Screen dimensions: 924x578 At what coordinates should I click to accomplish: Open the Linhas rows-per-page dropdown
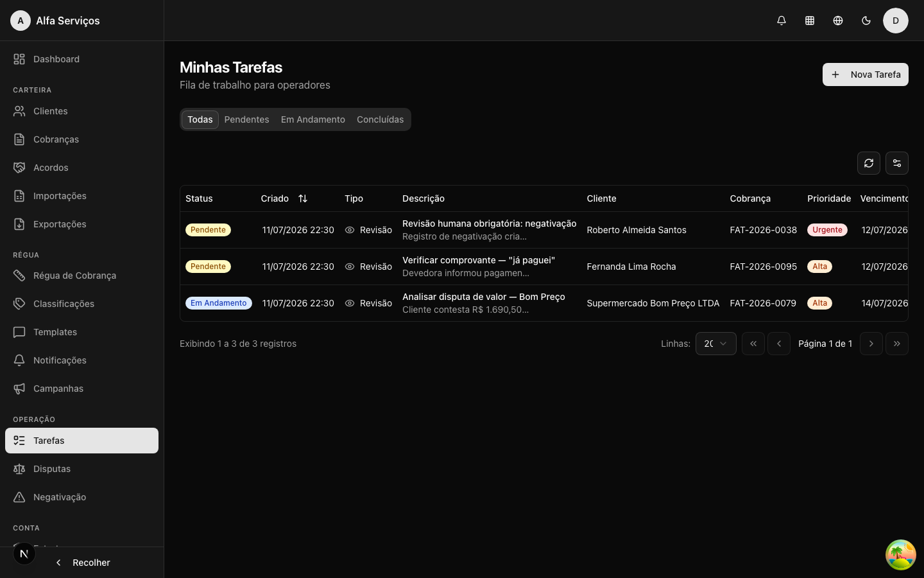[716, 344]
